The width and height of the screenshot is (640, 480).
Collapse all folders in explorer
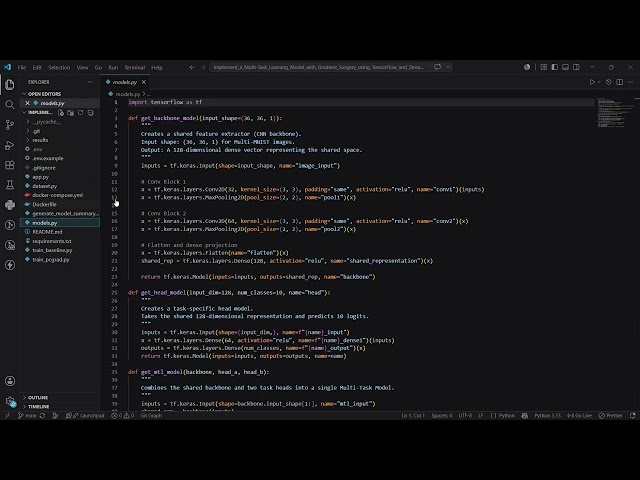tap(91, 113)
